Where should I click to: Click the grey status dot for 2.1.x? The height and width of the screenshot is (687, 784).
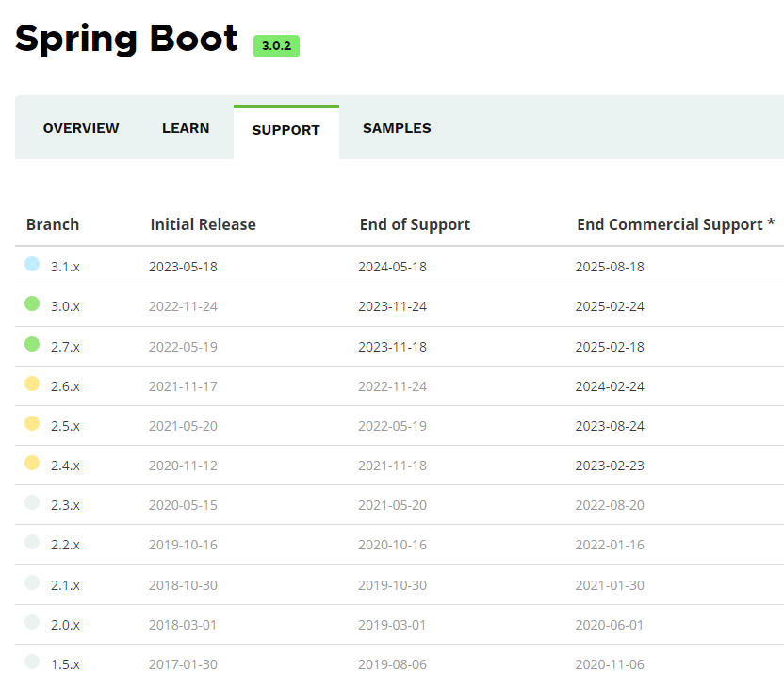pos(32,582)
